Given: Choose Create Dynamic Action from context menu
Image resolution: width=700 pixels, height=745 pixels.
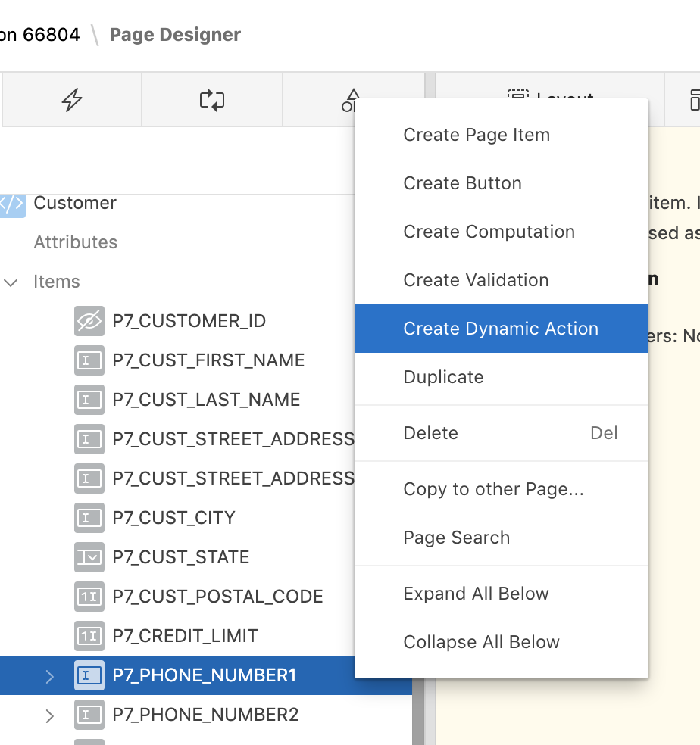Looking at the screenshot, I should 501,329.
